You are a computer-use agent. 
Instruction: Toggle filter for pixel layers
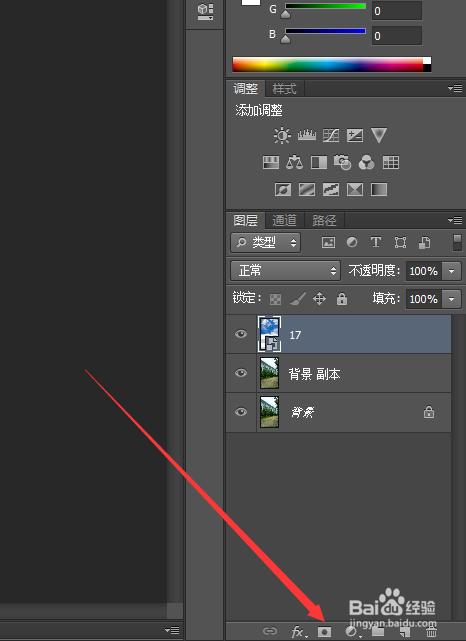pos(329,242)
